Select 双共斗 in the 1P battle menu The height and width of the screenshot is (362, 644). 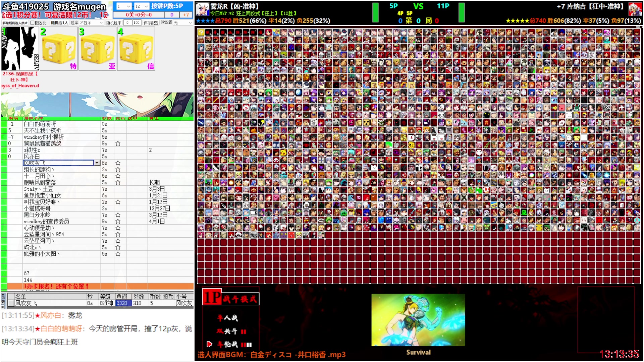tap(231, 331)
